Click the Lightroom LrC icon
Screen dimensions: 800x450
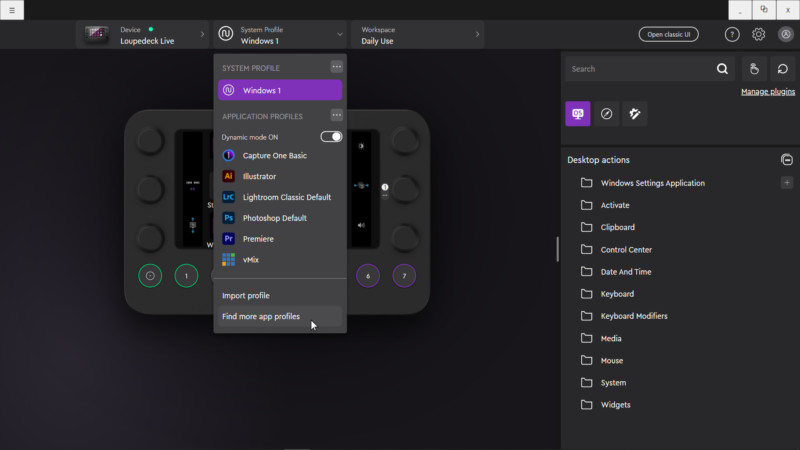(229, 197)
